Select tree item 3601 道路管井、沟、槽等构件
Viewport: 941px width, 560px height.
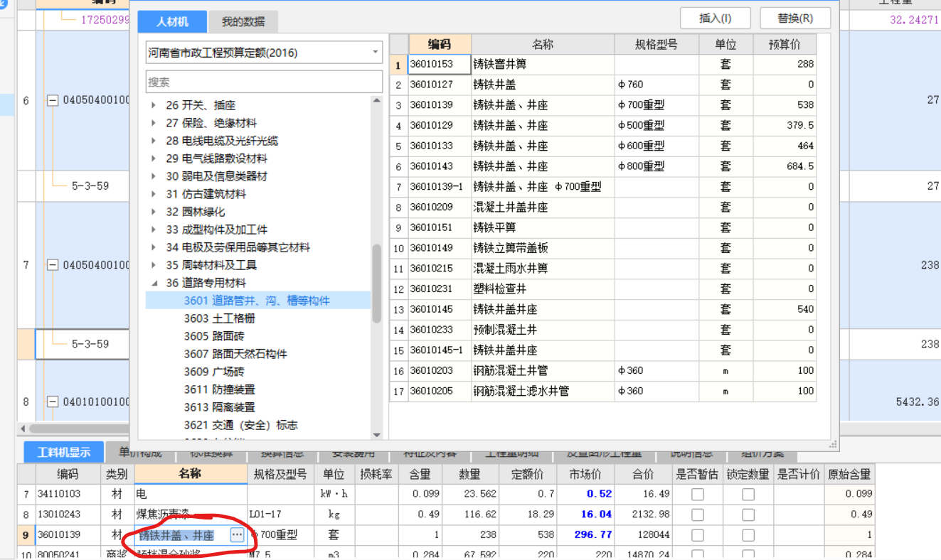click(x=257, y=301)
